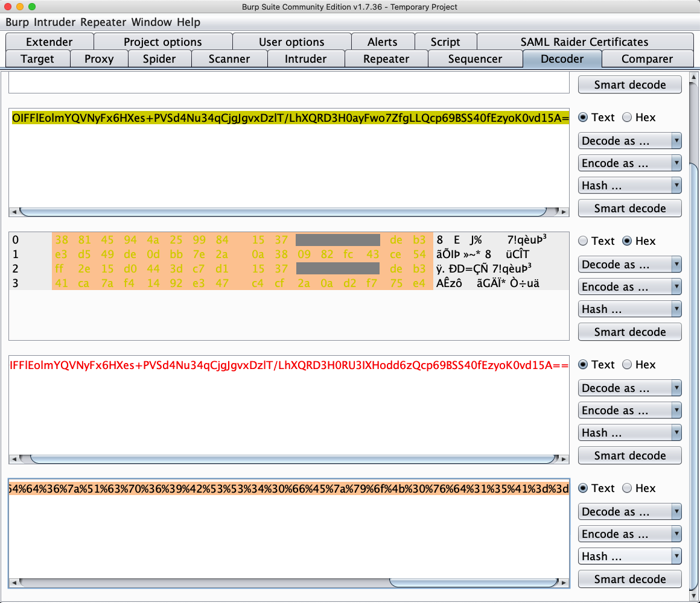Open 'Decode as ...' dropdown for the yellow-highlighted text panel
The height and width of the screenshot is (603, 700).
click(x=630, y=141)
